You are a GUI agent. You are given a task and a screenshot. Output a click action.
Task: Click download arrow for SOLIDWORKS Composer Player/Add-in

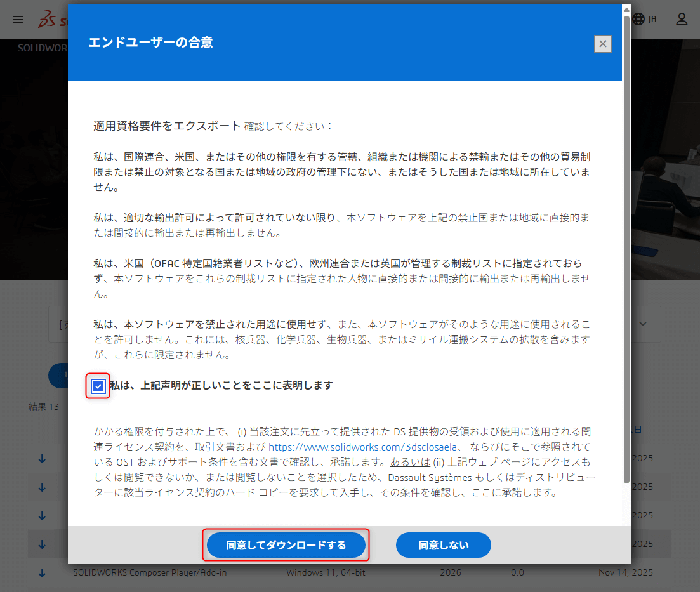pos(42,572)
